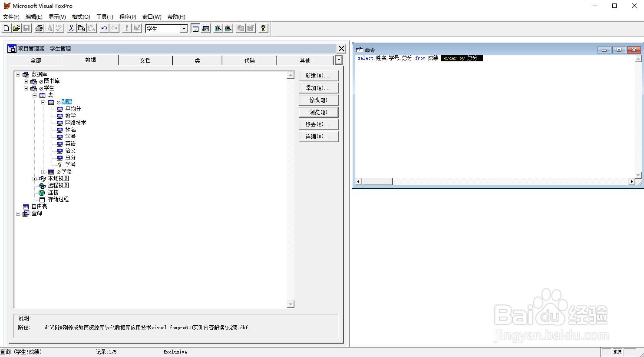
Task: Click the Undo arrow icon
Action: 104,28
